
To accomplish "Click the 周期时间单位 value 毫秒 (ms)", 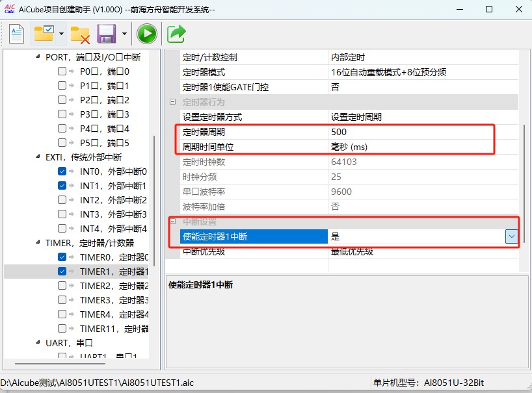I will (423, 147).
